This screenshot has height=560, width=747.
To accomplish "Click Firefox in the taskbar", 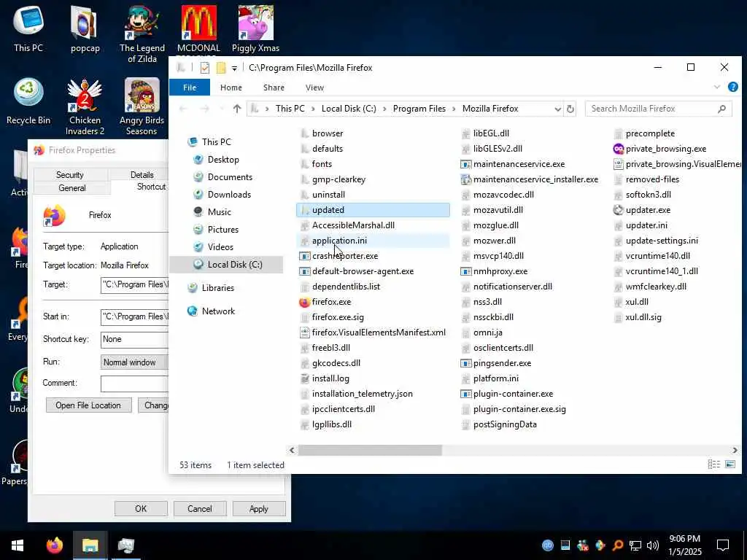I will pos(54,545).
